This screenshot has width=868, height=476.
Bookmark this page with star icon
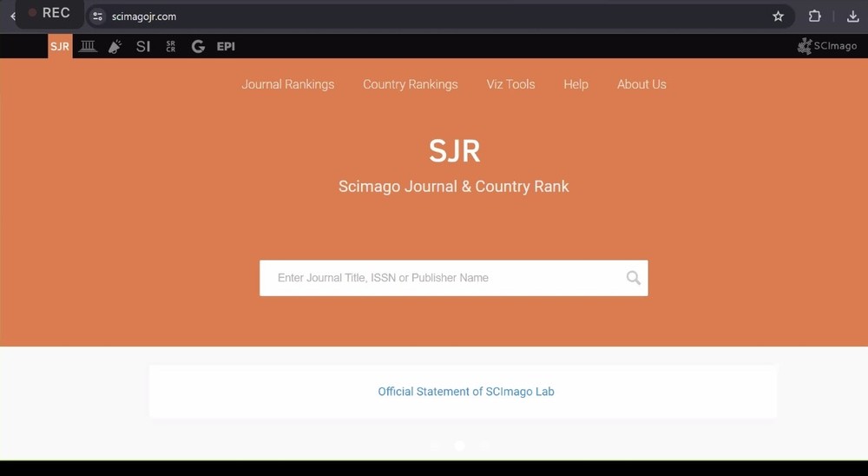pos(779,17)
